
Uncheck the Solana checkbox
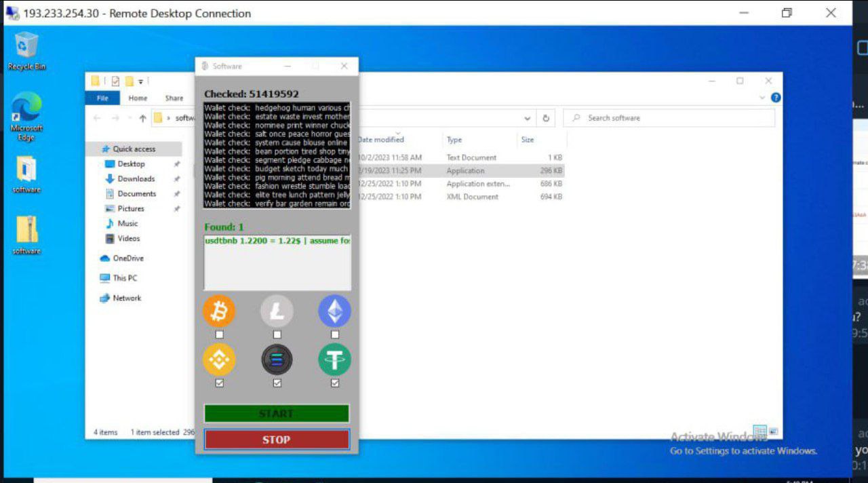pyautogui.click(x=277, y=383)
